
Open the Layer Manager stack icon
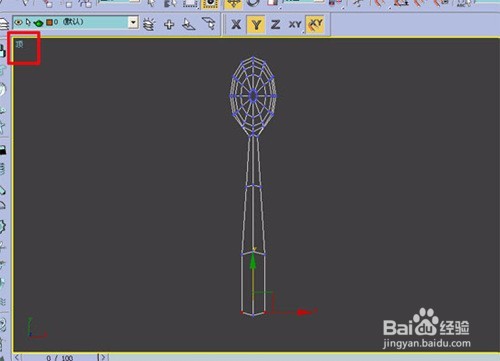4,23
